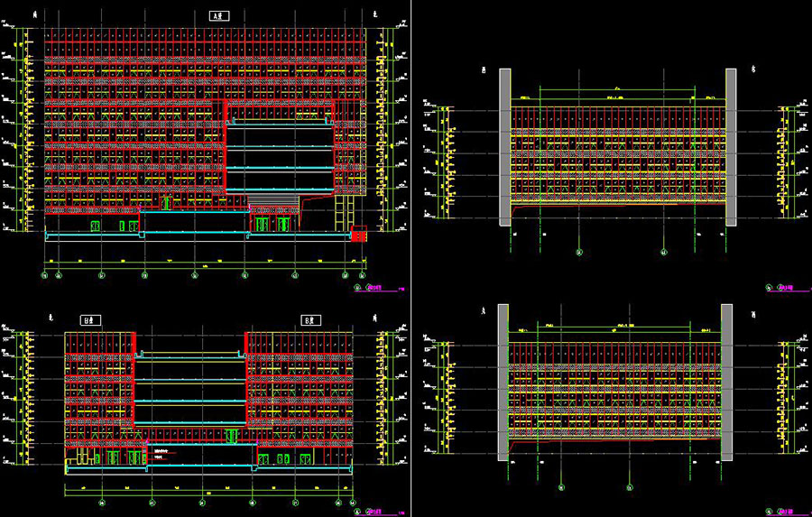This screenshot has width=812, height=517.
Task: Click the left grid bubble under the upper-right elevation
Action: (579, 253)
